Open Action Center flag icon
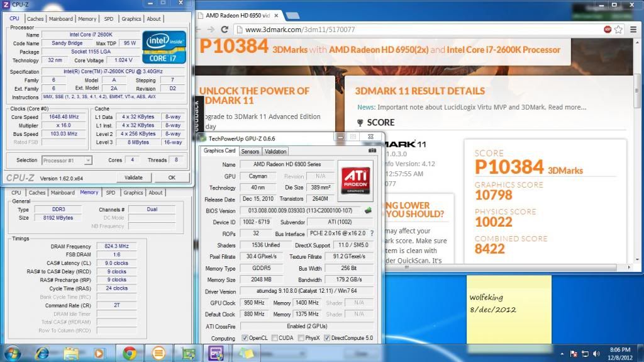Image resolution: width=644 pixels, height=362 pixels. point(574,354)
